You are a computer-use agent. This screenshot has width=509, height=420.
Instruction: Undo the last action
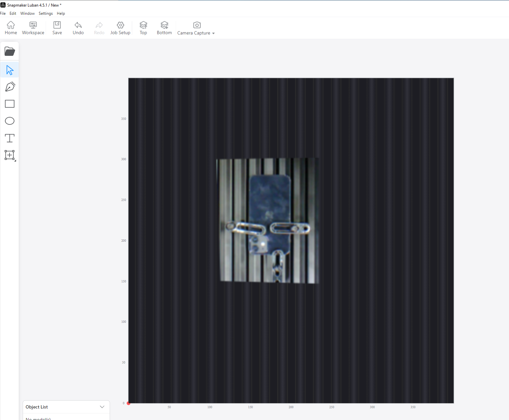coord(78,28)
